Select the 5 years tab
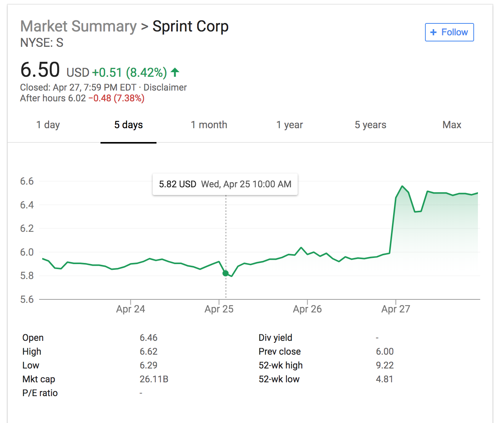Screen dimensions: 504x423 (x=370, y=125)
